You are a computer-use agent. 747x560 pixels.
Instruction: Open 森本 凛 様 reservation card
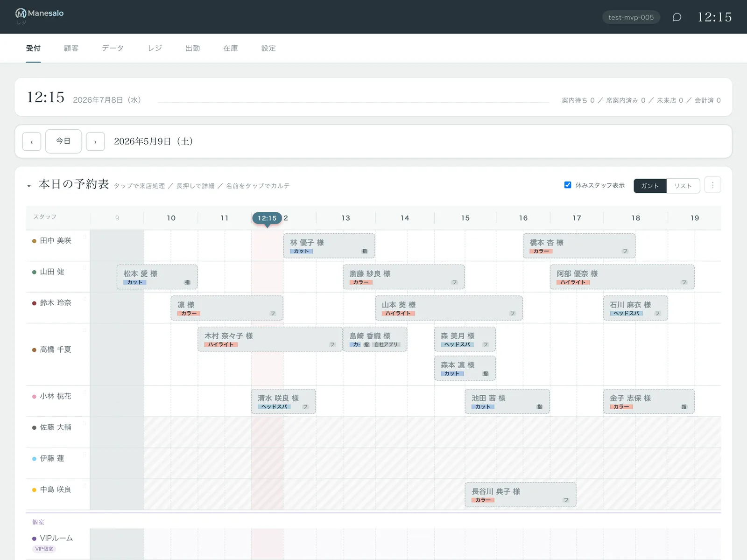(x=465, y=368)
